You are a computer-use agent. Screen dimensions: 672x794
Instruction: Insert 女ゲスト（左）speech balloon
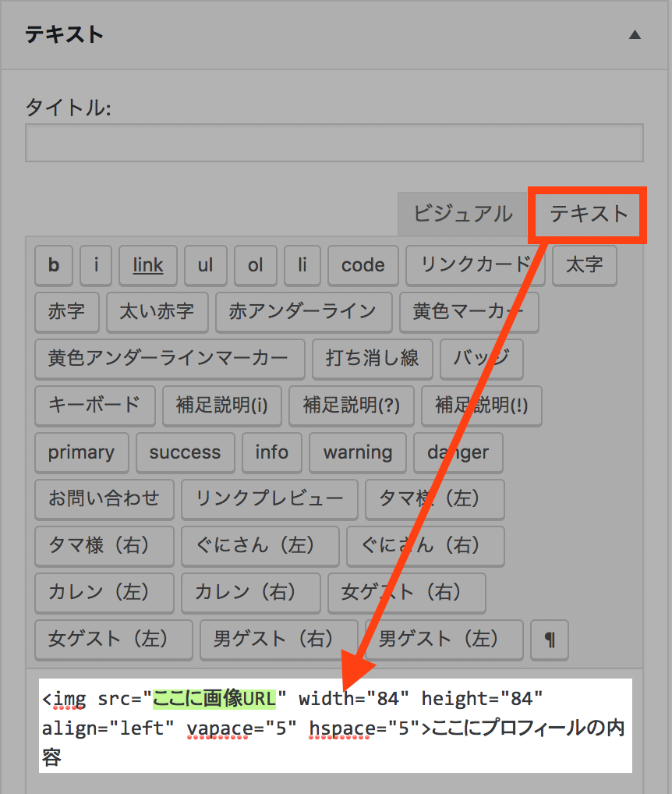(113, 639)
